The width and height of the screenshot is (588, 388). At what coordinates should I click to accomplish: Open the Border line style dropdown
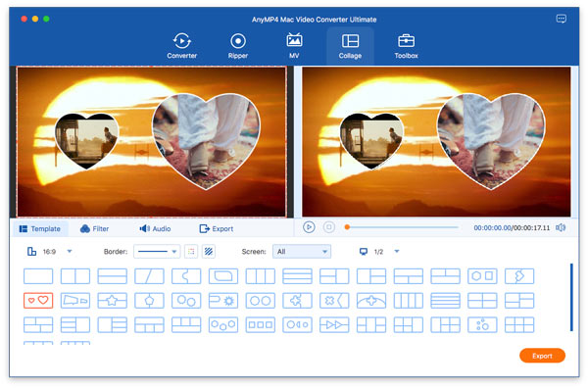(x=157, y=252)
